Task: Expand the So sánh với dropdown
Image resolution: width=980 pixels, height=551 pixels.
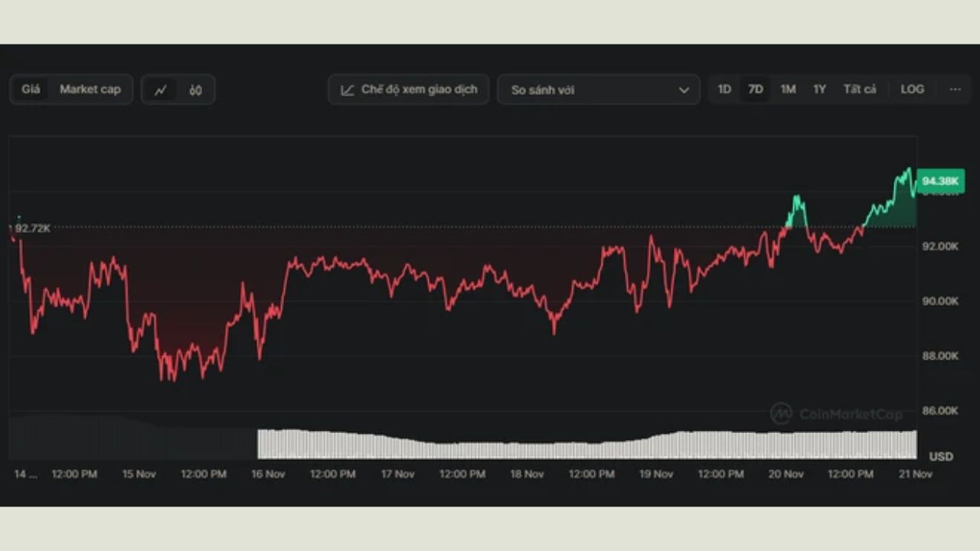Action: pyautogui.click(x=599, y=90)
